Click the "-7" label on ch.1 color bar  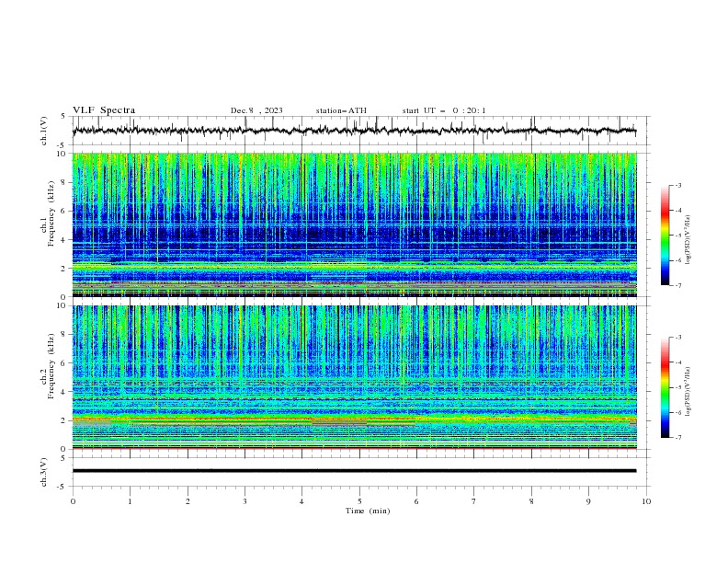pyautogui.click(x=678, y=285)
